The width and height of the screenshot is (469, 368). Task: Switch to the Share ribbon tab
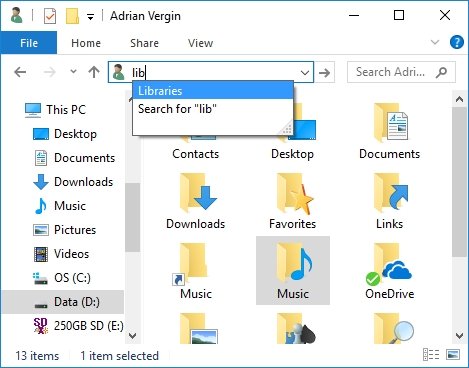click(144, 43)
